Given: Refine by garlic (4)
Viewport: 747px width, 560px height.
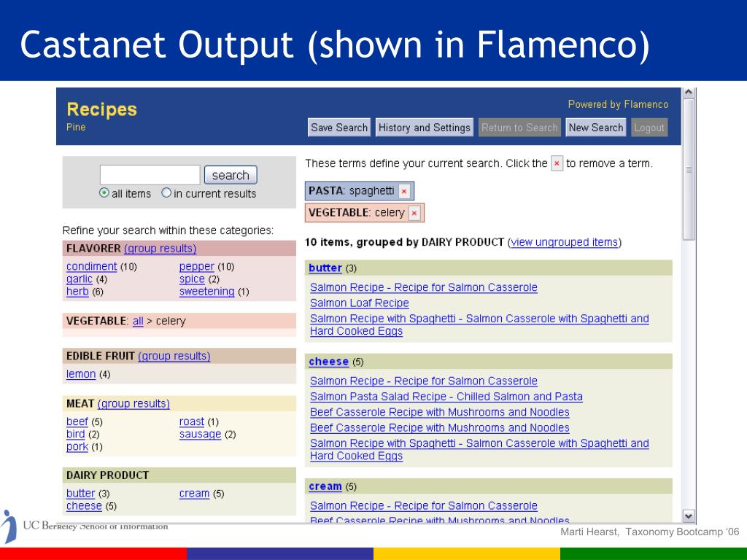Looking at the screenshot, I should (79, 279).
